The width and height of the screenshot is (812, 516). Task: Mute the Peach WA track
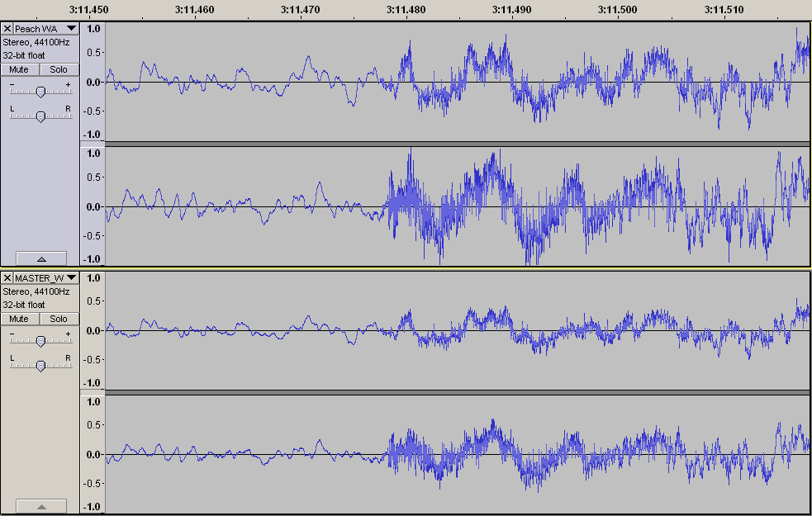point(20,69)
